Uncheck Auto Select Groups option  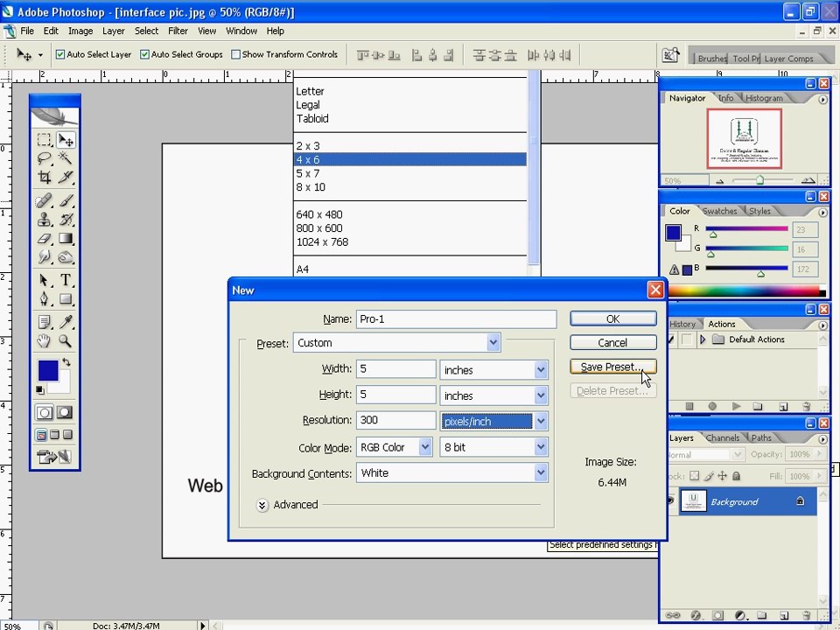(144, 54)
